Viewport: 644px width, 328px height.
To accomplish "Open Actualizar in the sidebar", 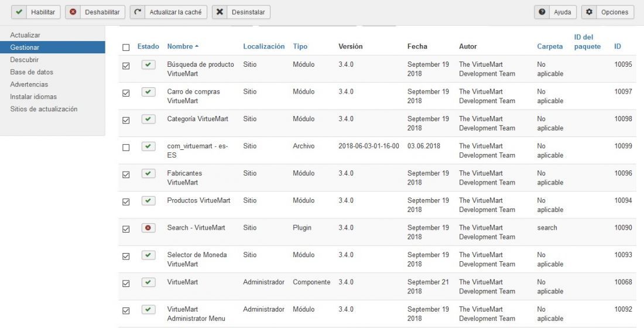I will tap(25, 35).
